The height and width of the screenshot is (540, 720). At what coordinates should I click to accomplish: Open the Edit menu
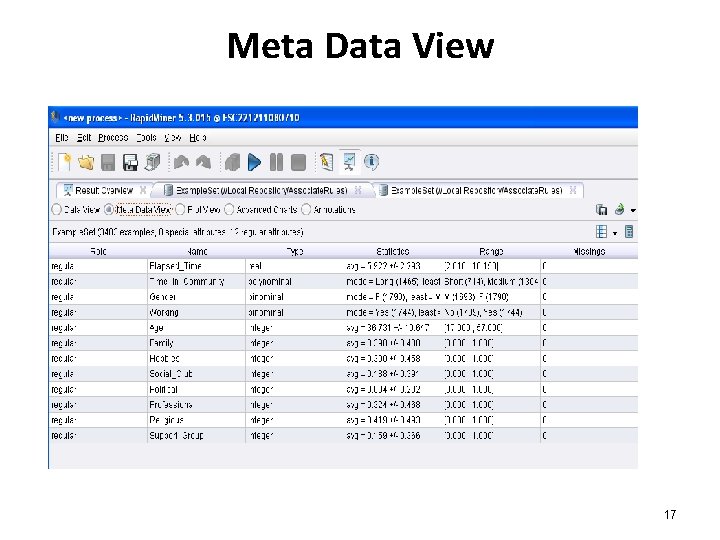pyautogui.click(x=84, y=138)
